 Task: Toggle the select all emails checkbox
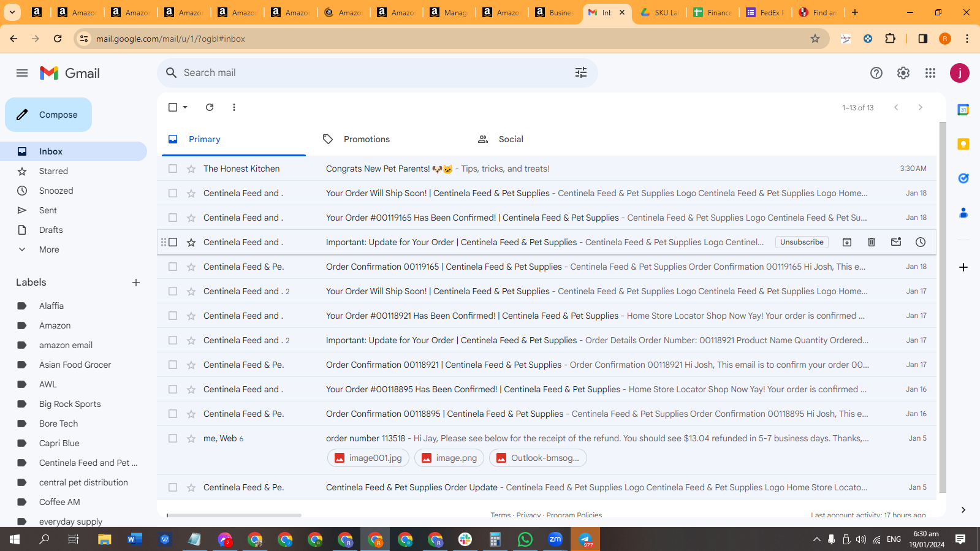[x=173, y=107]
